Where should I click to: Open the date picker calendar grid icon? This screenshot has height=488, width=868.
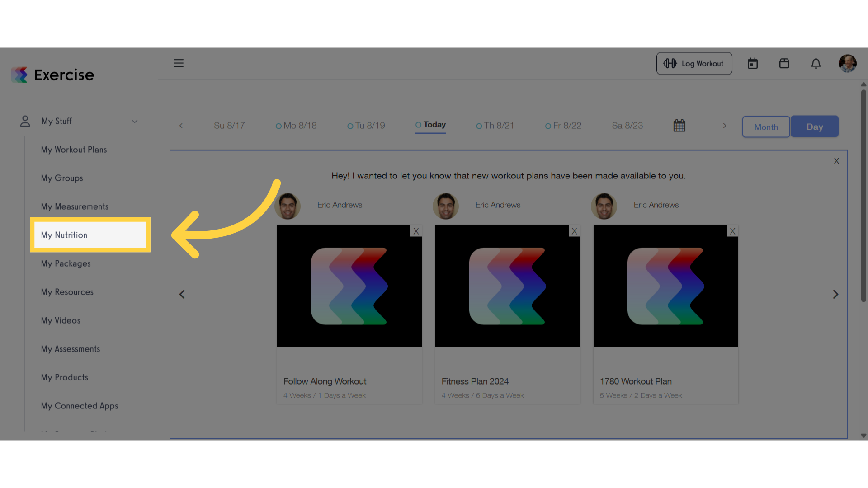679,126
